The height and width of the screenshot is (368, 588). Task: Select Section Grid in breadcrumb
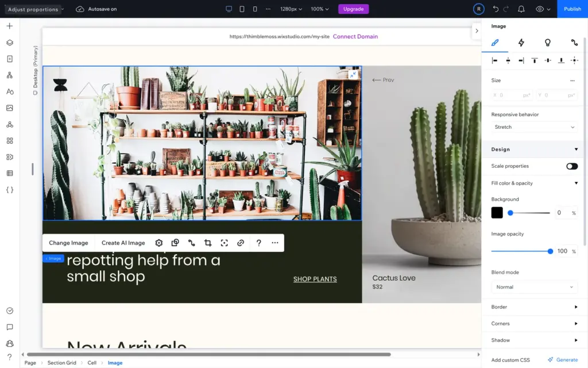click(x=62, y=363)
